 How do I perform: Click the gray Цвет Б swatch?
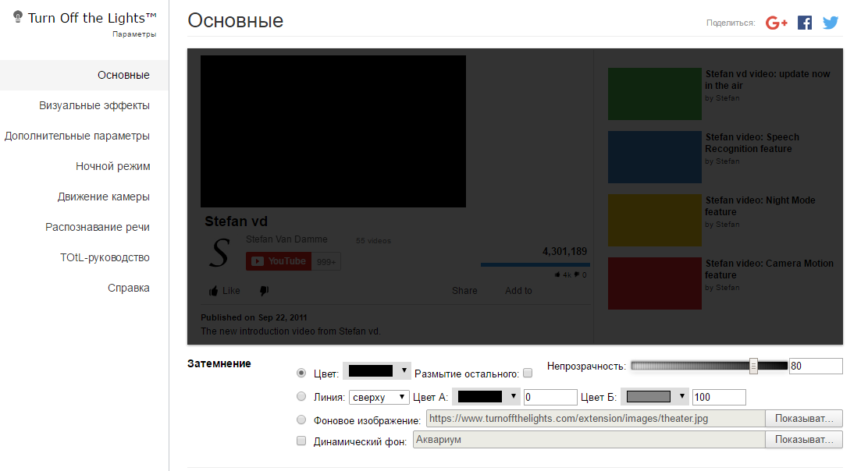(x=648, y=396)
